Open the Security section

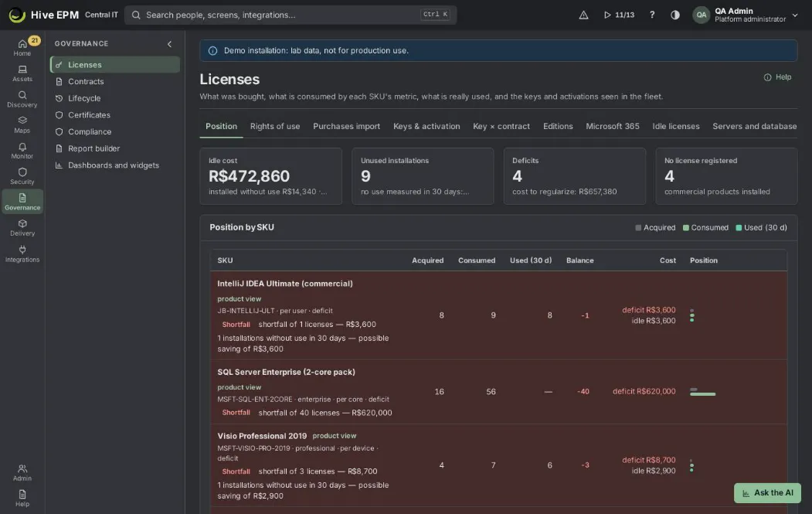point(22,176)
